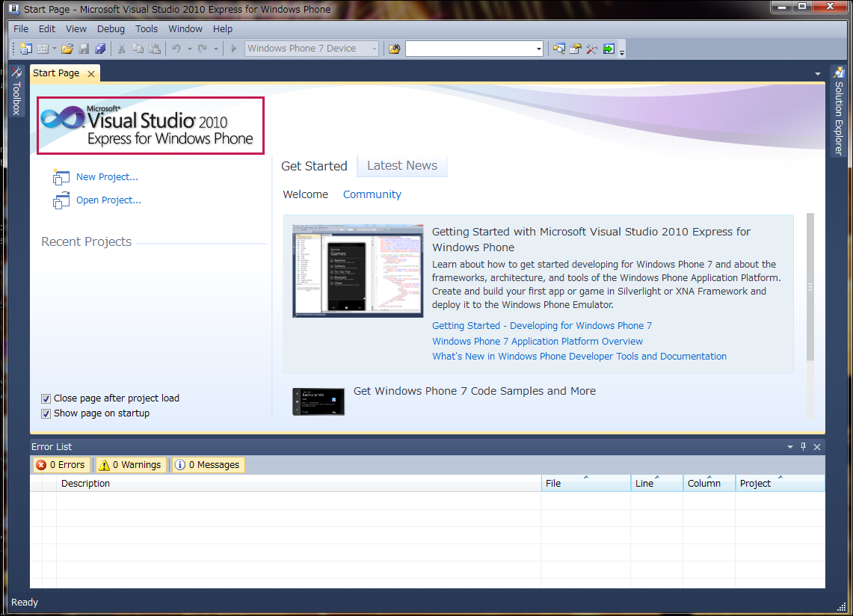Click the Save floppy disk icon

click(x=84, y=49)
